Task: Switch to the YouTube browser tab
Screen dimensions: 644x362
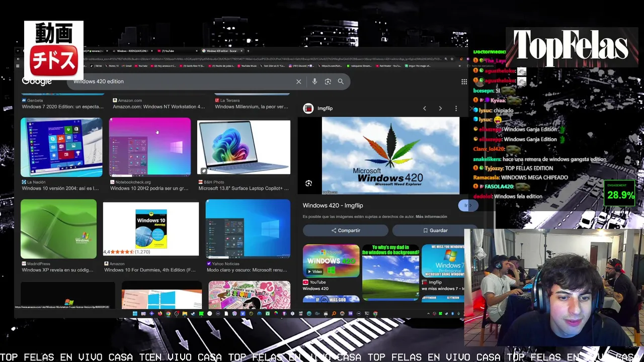Action: click(x=178, y=51)
